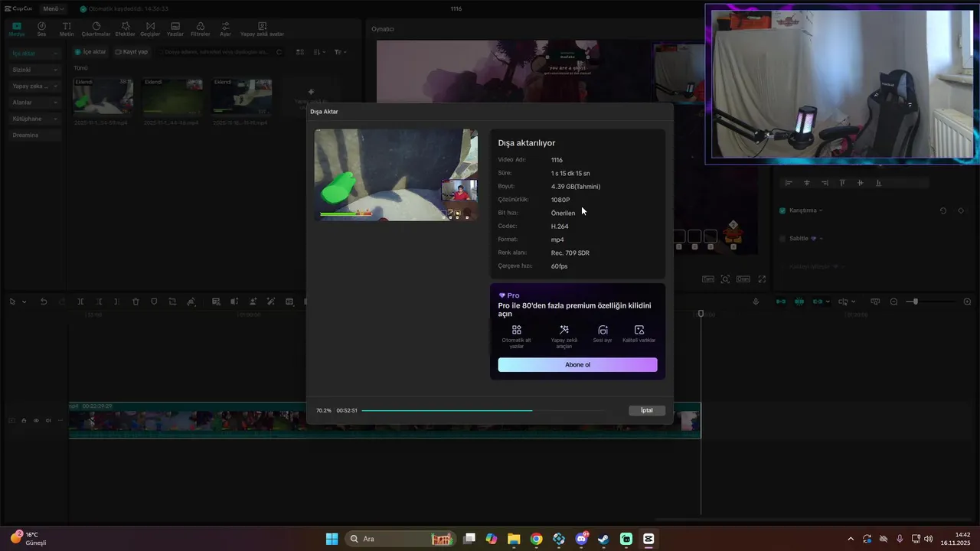Open the Filtreler filters tab
980x551 pixels.
(x=200, y=29)
